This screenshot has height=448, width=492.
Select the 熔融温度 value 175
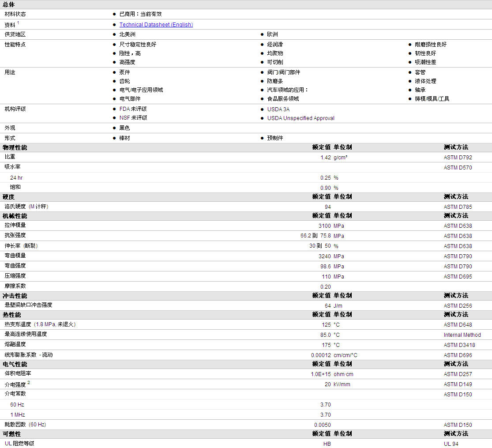point(327,345)
